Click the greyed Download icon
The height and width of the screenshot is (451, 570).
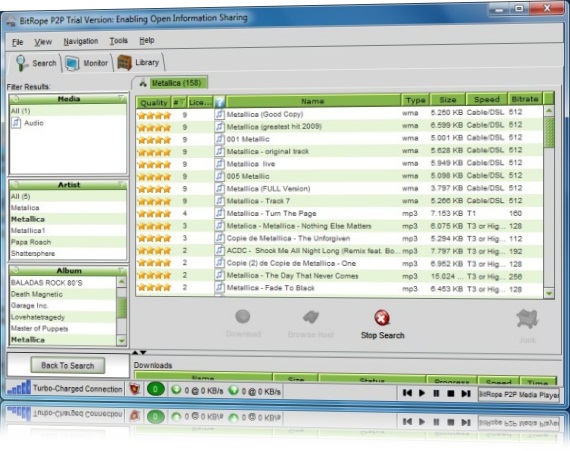coord(242,317)
